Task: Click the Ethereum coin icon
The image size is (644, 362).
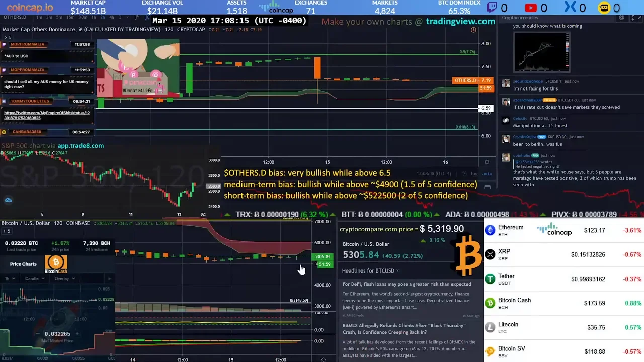Action: tap(490, 230)
